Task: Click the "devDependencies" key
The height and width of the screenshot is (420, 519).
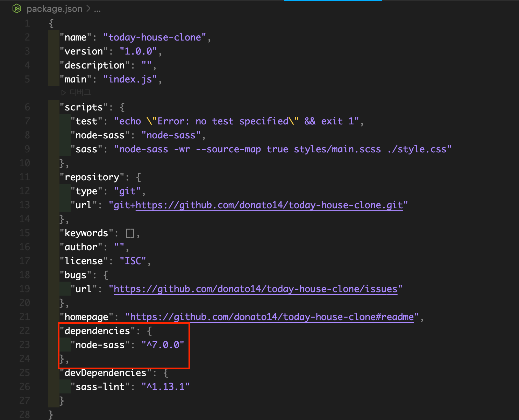Action: [105, 373]
